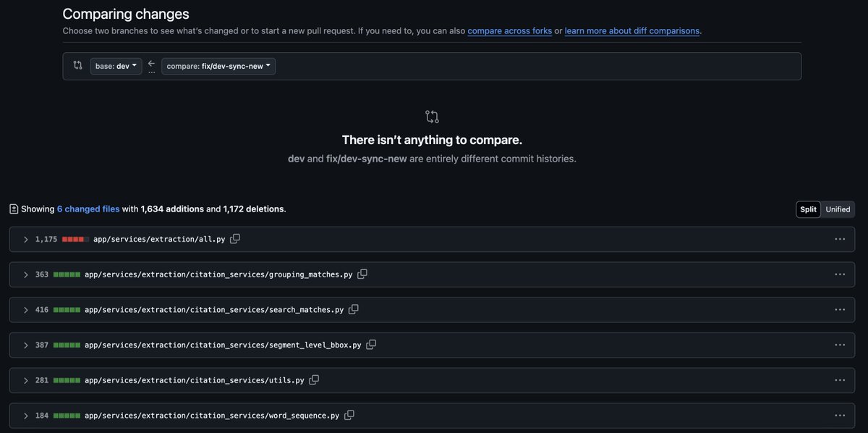The height and width of the screenshot is (433, 868).
Task: Expand the all.py file diff
Action: point(26,239)
